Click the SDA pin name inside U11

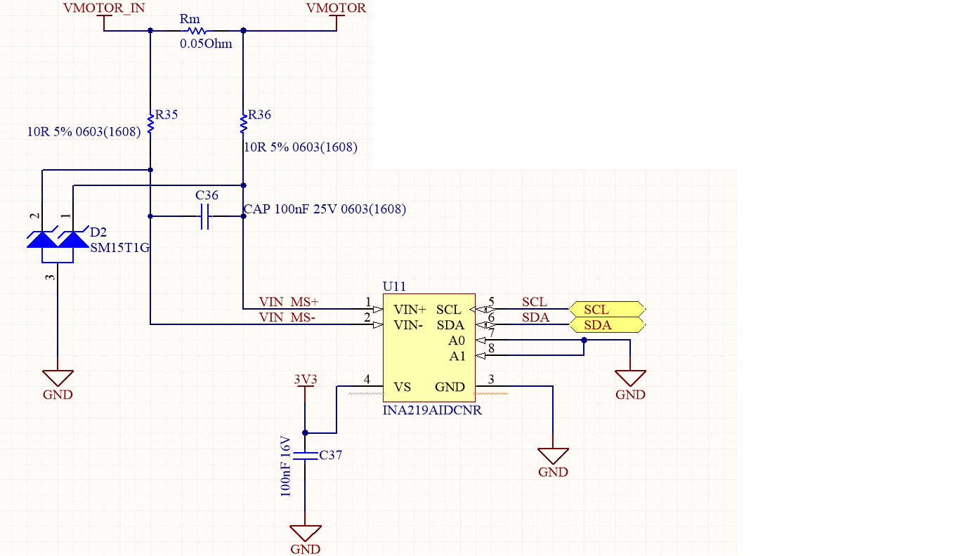pyautogui.click(x=450, y=325)
